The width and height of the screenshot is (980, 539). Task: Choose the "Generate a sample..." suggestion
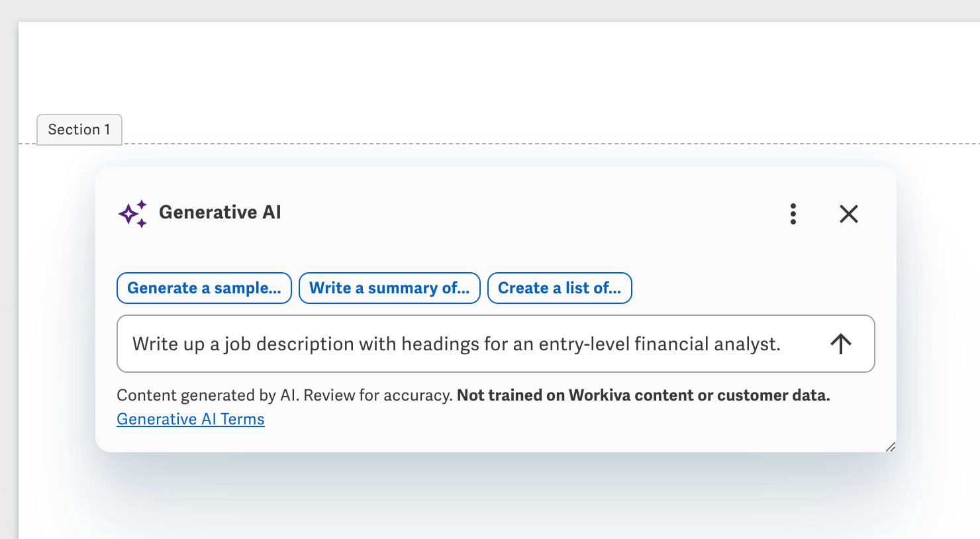(x=204, y=288)
